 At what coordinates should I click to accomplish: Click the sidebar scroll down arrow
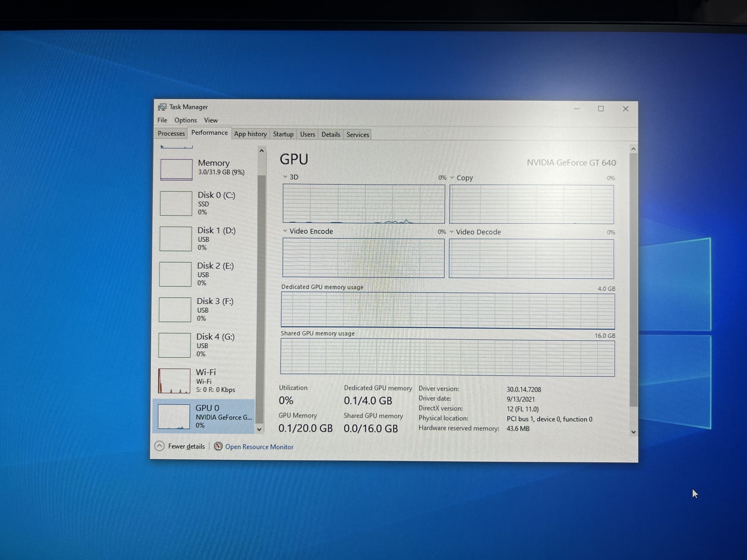click(x=259, y=429)
